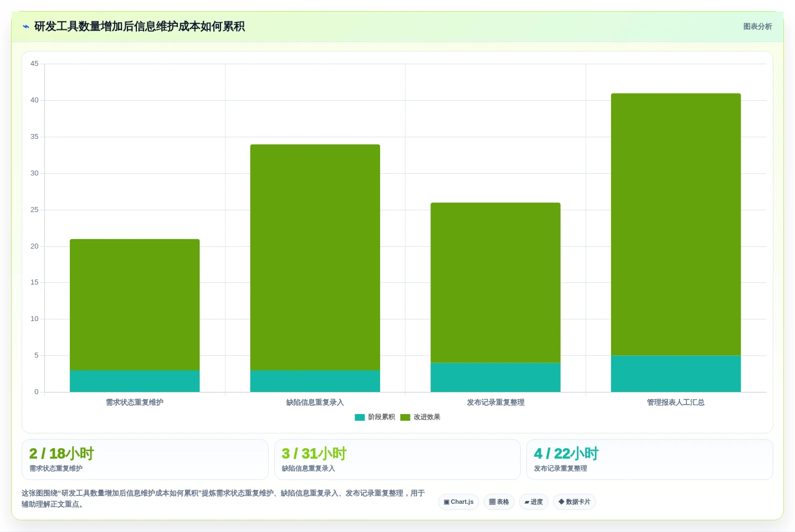Click the card caption 发布记录重复整理

(x=561, y=468)
